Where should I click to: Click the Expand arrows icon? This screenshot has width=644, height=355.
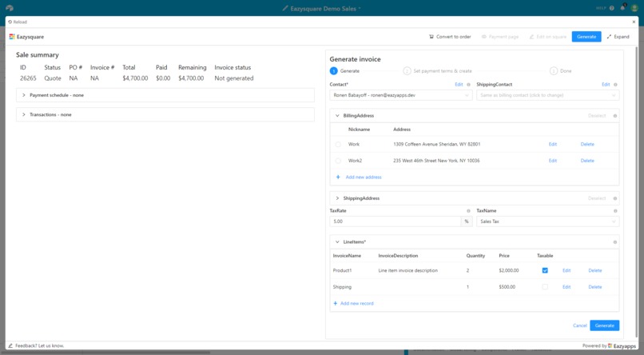(609, 37)
